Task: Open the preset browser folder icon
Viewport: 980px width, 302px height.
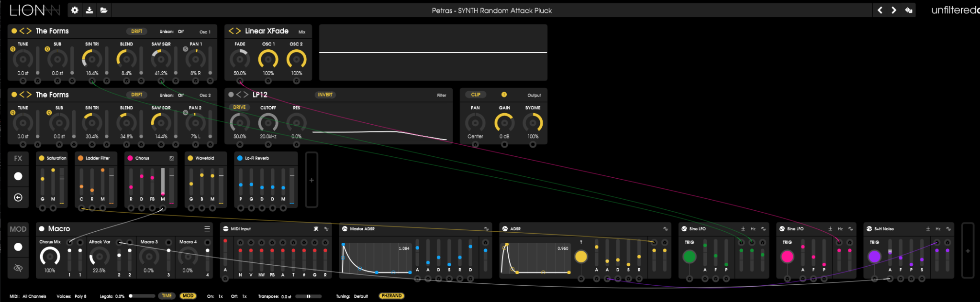Action: click(x=103, y=10)
